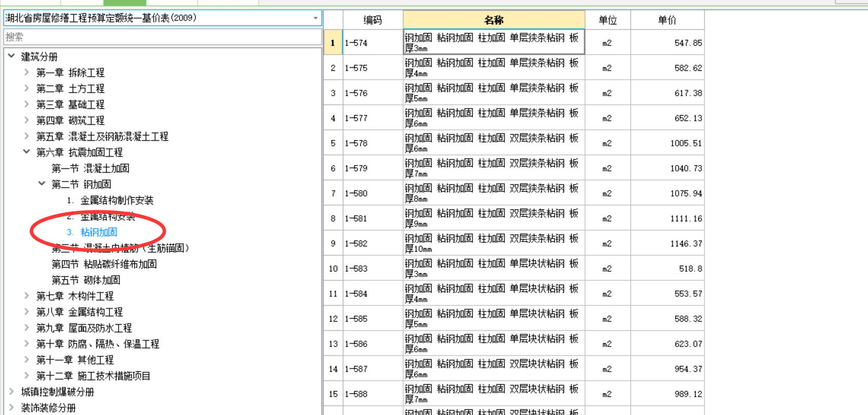Expand 第一章 拆除工程 chevron
Viewport: 868px width, 415px height.
26,72
